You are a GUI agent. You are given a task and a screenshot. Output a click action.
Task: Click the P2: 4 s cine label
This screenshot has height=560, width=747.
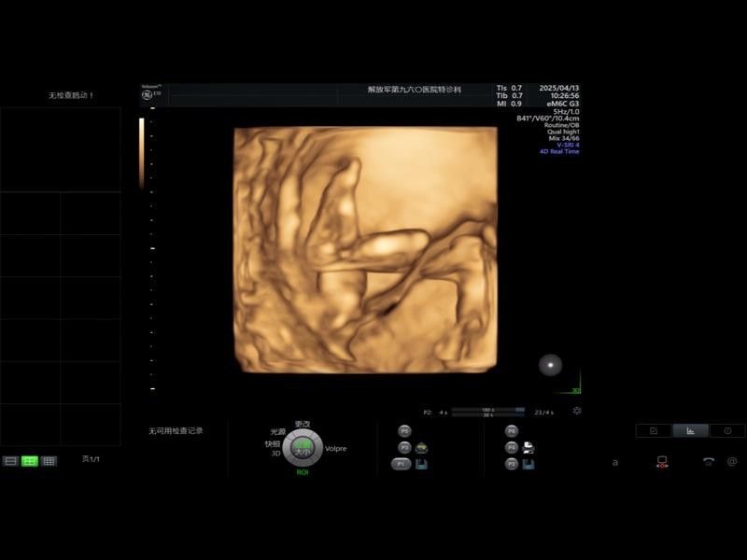435,413
